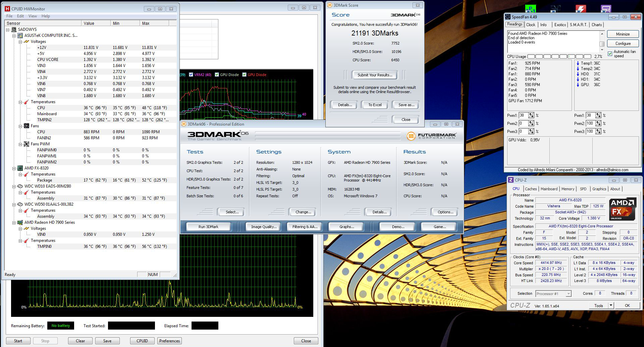Open the View menu in HWMonitor

coord(33,16)
